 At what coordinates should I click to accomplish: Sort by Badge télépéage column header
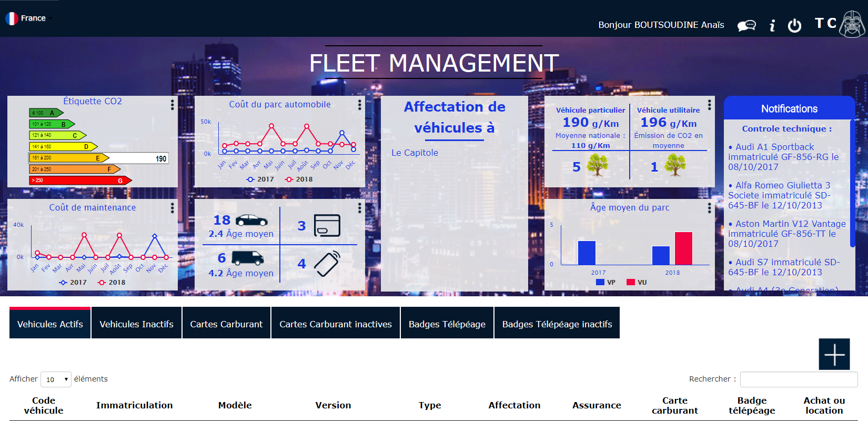(752, 405)
